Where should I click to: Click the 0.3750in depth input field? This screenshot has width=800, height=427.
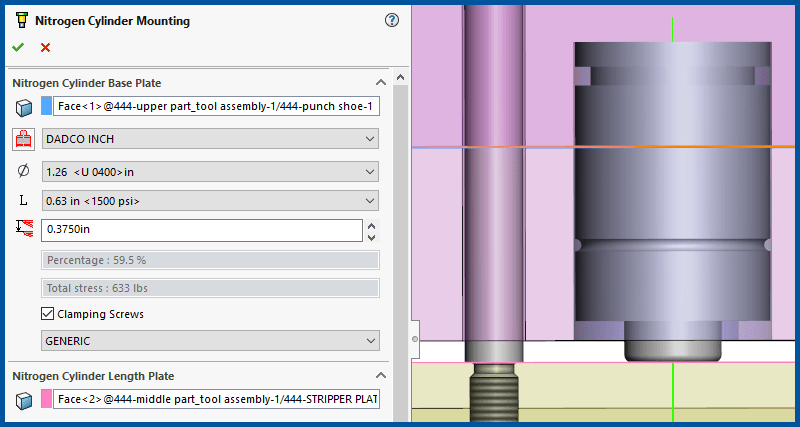[200, 231]
